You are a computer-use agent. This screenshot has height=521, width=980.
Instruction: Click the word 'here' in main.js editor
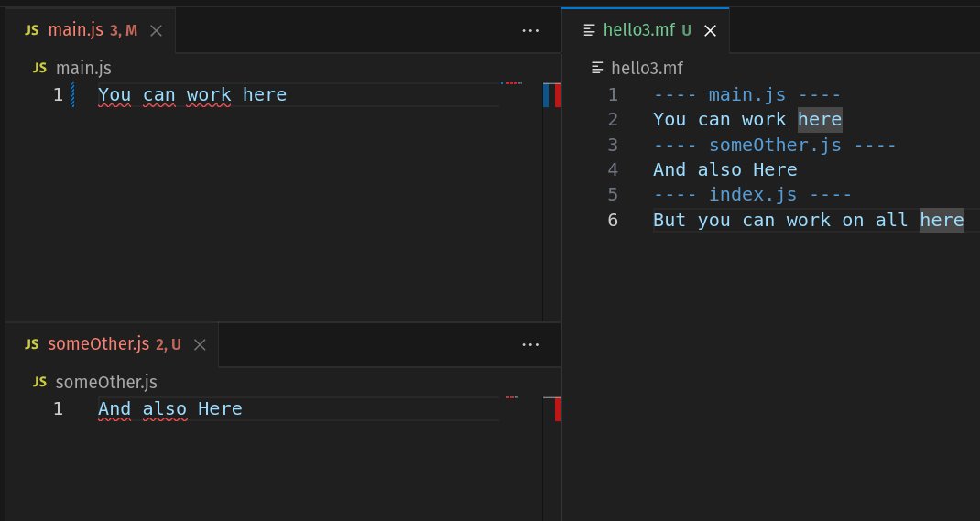[265, 95]
